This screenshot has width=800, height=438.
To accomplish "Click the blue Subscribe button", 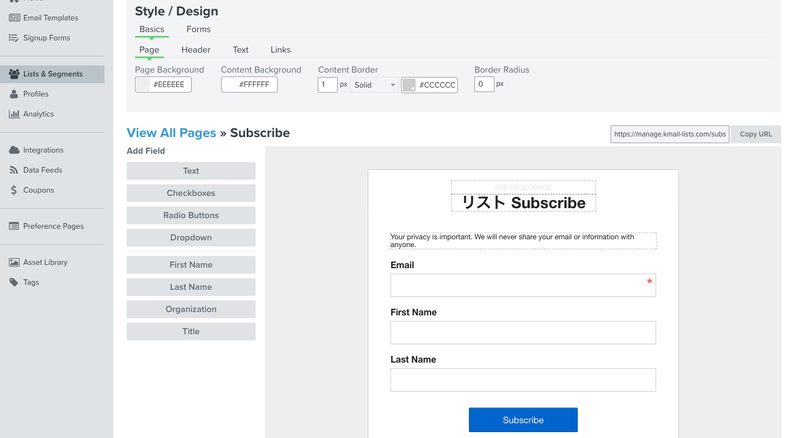I will [523, 420].
